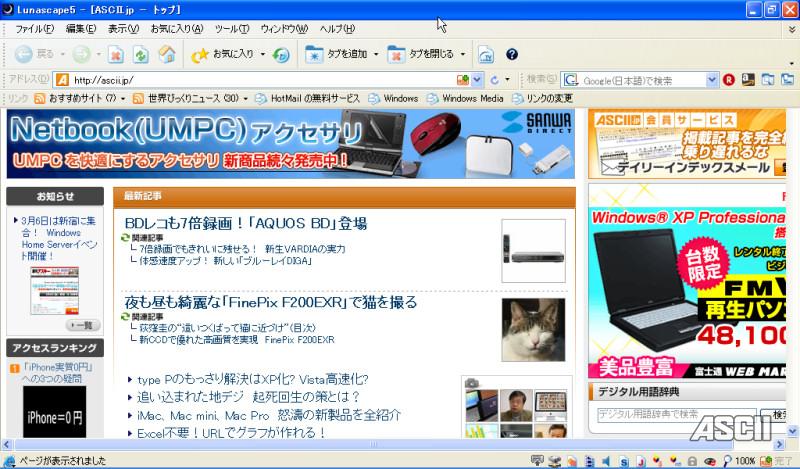Open link iMac, Mac mini, Mac Pro 怒濤の新製品を全紹介
Image resolution: width=800 pixels, height=469 pixels.
click(269, 415)
